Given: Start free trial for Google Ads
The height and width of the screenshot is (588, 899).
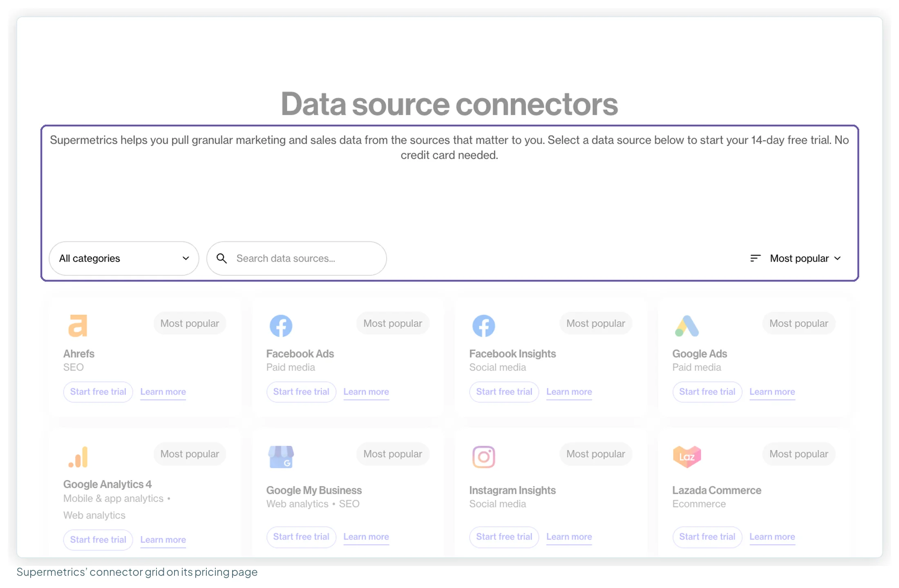Looking at the screenshot, I should point(707,392).
